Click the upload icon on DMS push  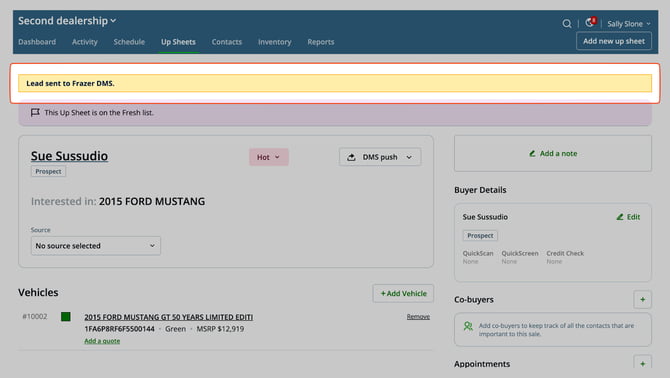pos(351,157)
